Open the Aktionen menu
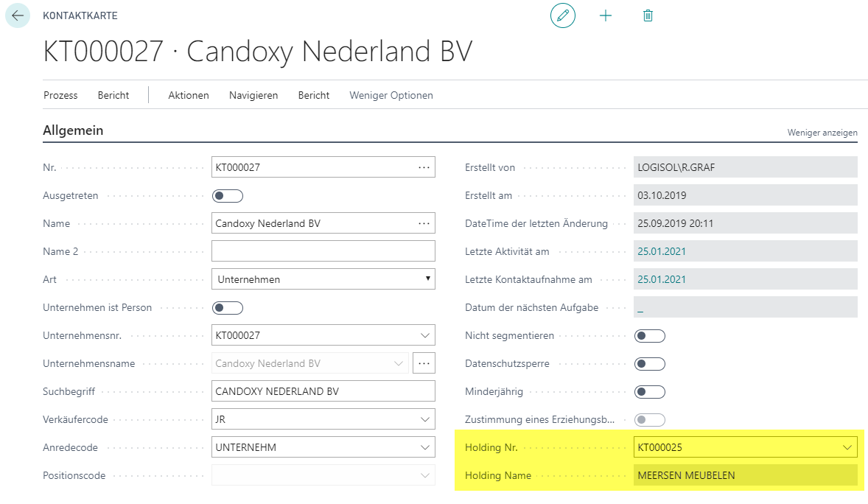868x504 pixels. (188, 95)
